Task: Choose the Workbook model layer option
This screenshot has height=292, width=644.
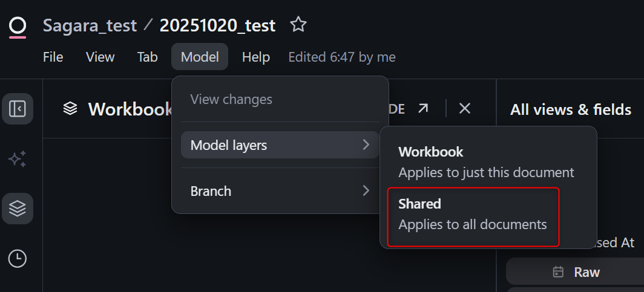Action: [x=486, y=162]
